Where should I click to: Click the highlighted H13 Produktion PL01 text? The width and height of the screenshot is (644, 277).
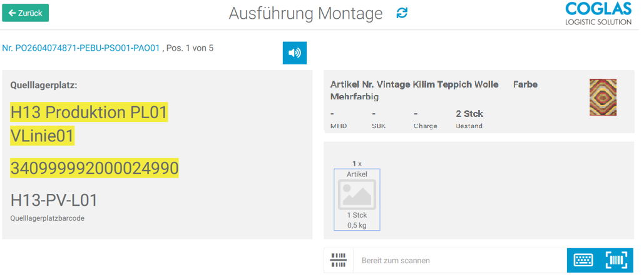point(89,113)
